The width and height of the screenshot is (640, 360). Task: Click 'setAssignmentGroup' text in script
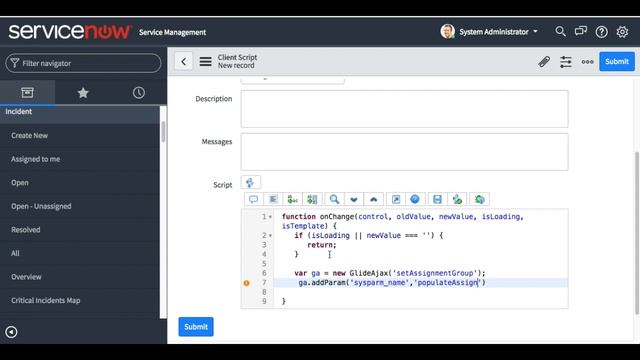point(434,273)
